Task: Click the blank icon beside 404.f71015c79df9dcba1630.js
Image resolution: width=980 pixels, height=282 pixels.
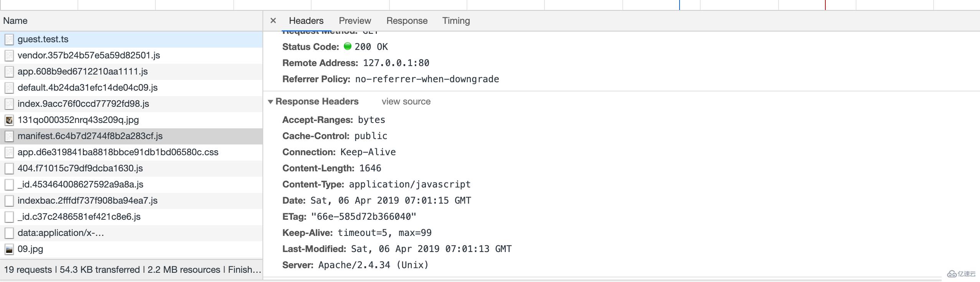Action: tap(9, 169)
